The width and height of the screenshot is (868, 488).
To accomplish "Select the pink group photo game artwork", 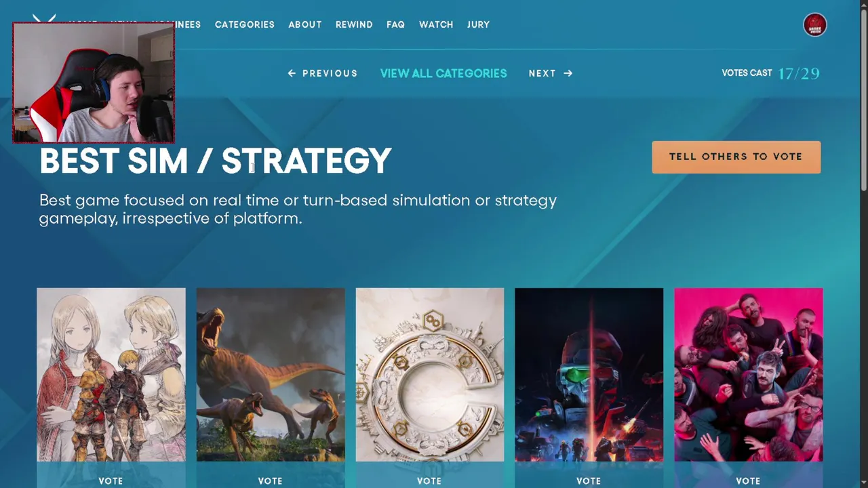I will pos(749,375).
